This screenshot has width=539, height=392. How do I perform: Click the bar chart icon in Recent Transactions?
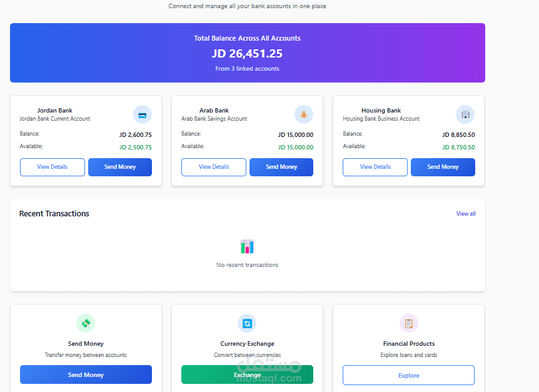click(247, 246)
